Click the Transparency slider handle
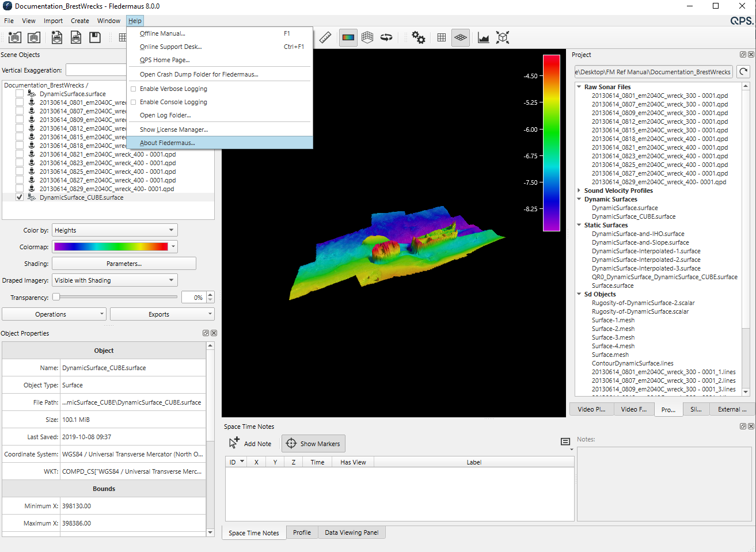 pos(56,297)
